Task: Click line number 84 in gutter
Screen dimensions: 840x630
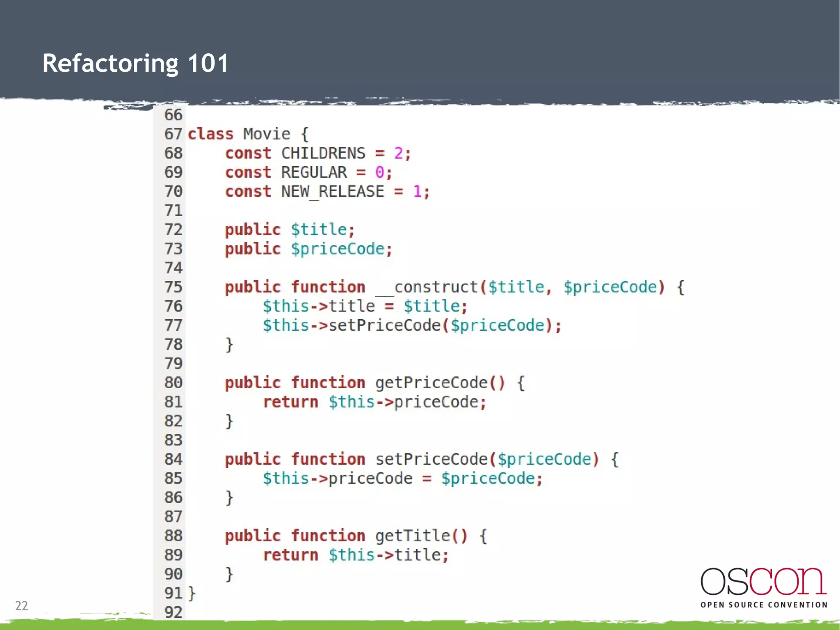Action: pos(173,459)
